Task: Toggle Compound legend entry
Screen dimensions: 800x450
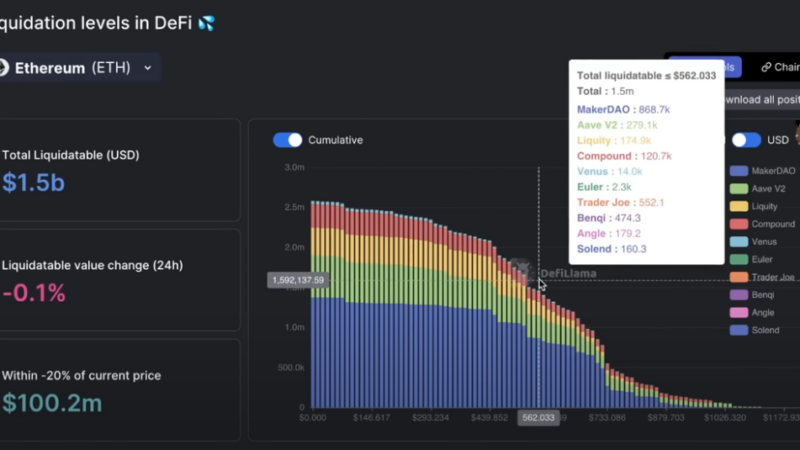Action: tap(762, 224)
